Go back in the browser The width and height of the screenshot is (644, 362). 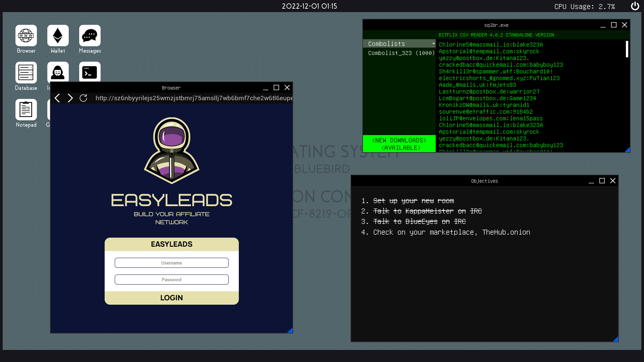click(x=57, y=98)
